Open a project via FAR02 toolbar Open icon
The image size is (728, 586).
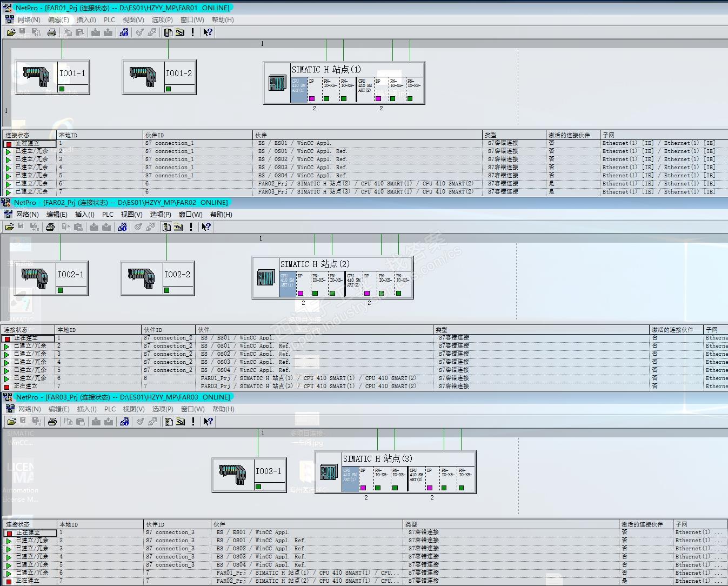(9, 227)
